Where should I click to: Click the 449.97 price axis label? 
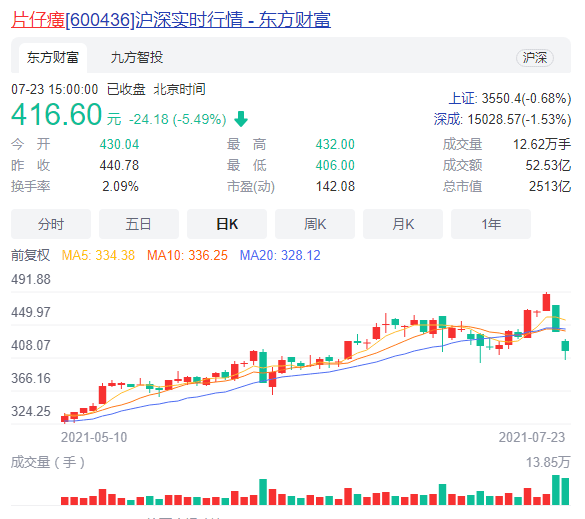coord(31,312)
